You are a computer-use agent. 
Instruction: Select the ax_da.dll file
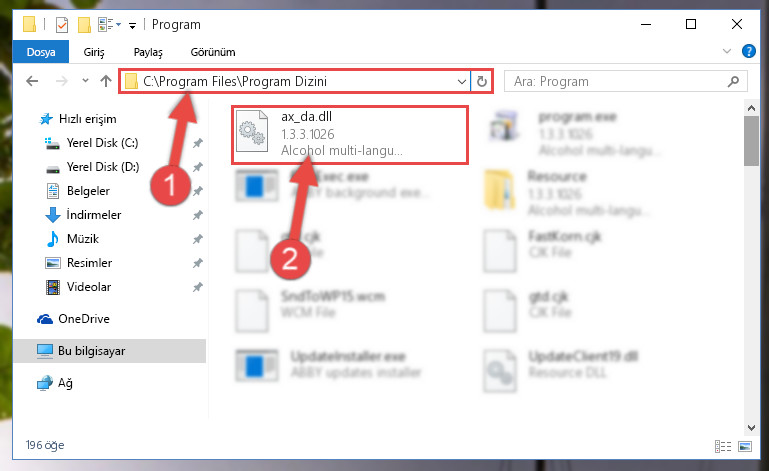(350, 134)
